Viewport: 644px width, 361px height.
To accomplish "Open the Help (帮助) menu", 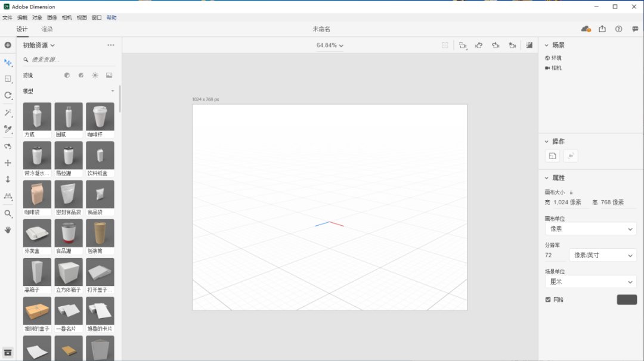I will point(112,18).
